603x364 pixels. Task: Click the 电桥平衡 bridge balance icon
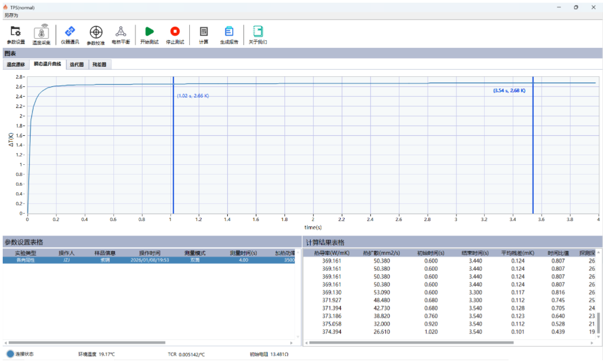(120, 34)
